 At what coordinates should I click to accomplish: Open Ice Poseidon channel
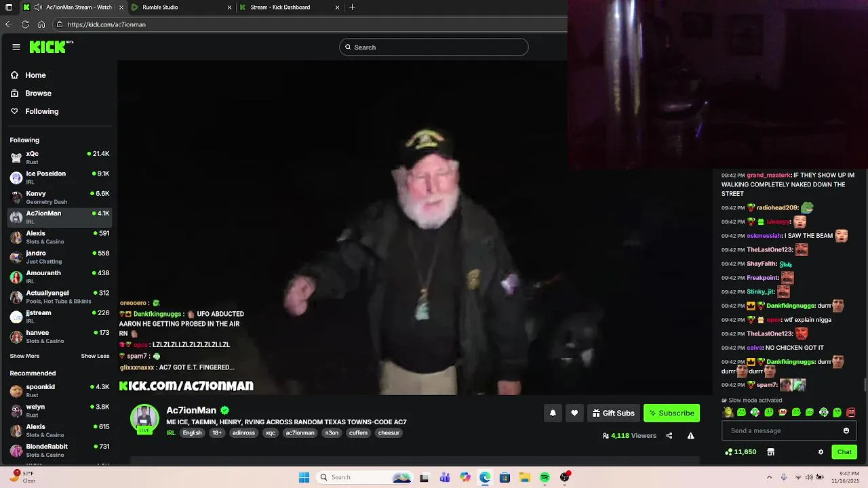(x=60, y=178)
